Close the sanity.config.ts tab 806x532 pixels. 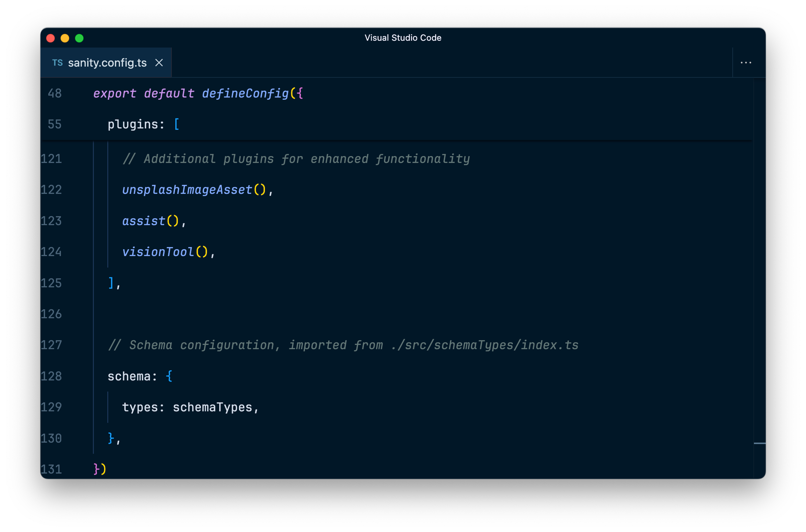pos(159,63)
